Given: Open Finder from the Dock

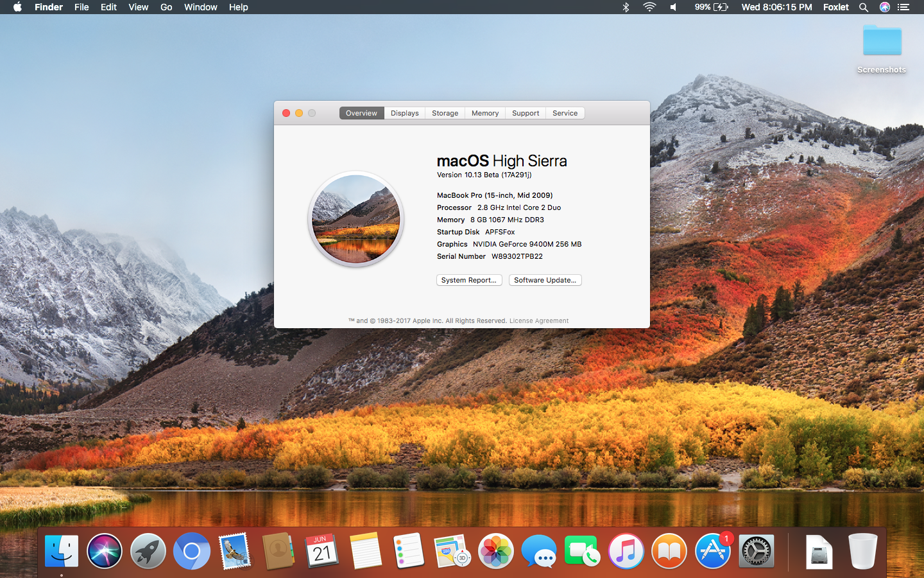Looking at the screenshot, I should [62, 551].
